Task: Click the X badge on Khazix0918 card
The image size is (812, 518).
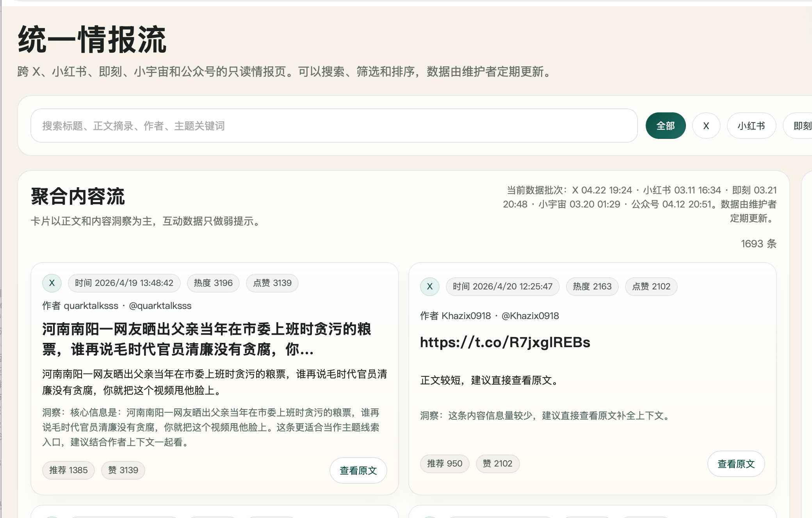Action: (x=430, y=287)
